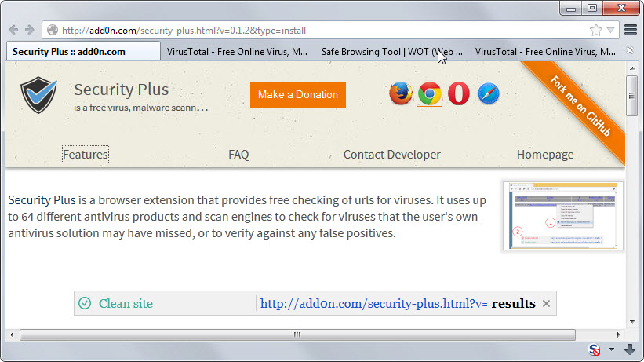The height and width of the screenshot is (362, 644).
Task: Click the horizontal scrollbar thumb
Action: (x=297, y=335)
